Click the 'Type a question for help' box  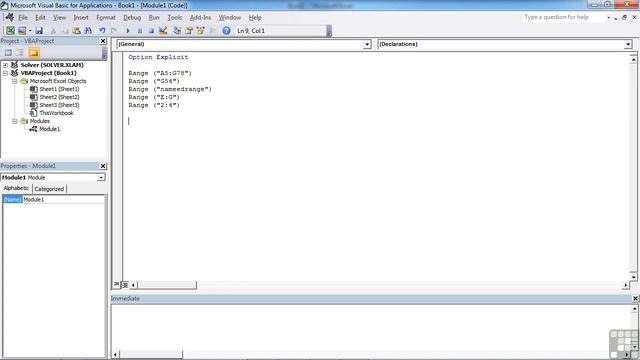click(x=564, y=17)
